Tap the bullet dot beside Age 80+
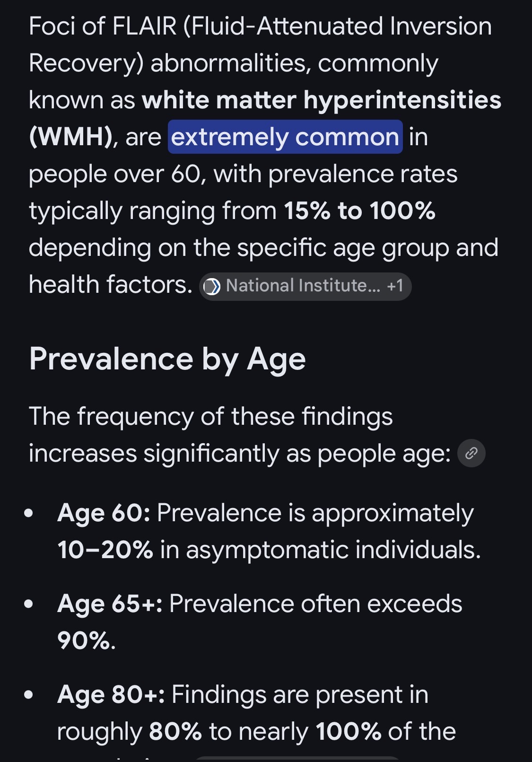 (x=29, y=695)
